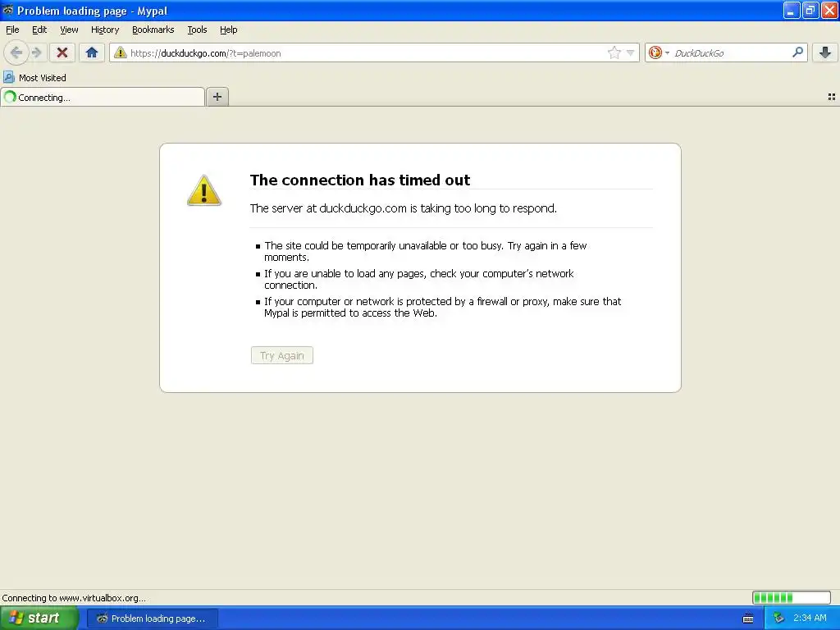Open the View menu
The width and height of the screenshot is (840, 630).
pyautogui.click(x=69, y=30)
